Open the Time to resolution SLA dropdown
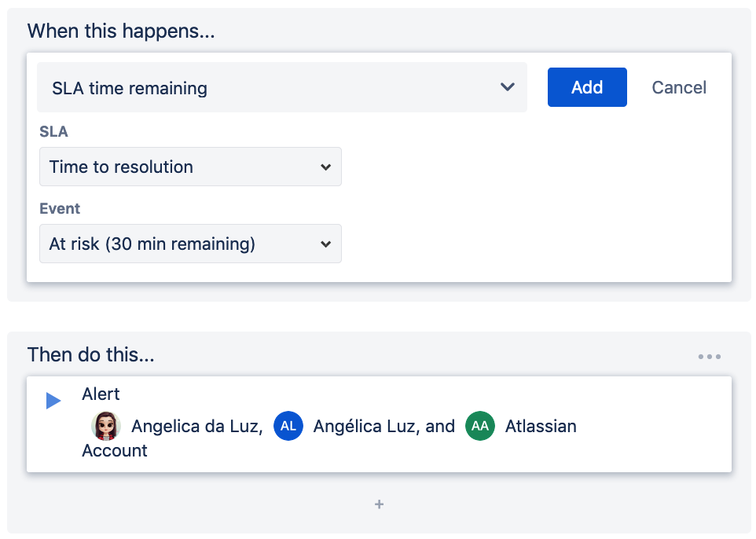The image size is (756, 539). point(190,167)
